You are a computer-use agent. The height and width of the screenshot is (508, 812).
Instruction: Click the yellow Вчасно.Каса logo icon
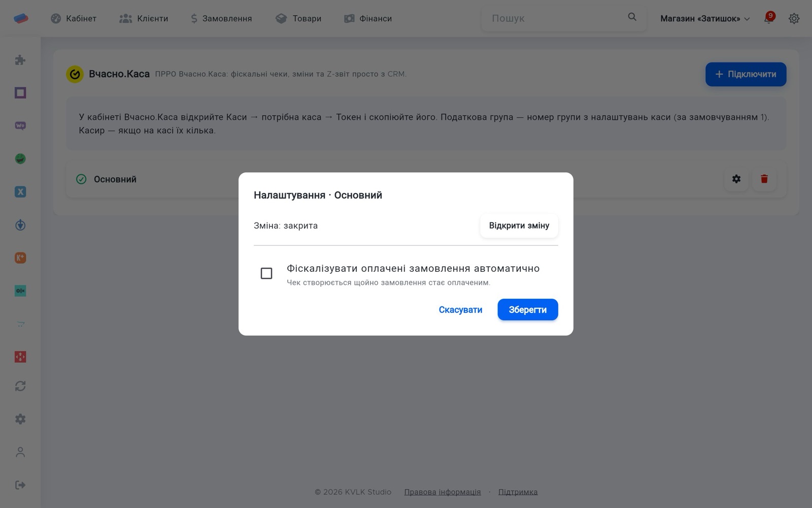click(75, 74)
